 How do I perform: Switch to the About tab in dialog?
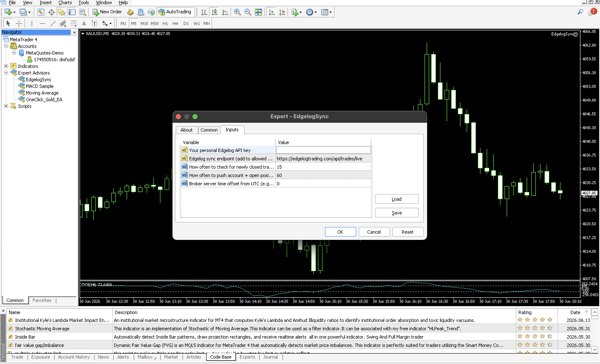(x=186, y=130)
